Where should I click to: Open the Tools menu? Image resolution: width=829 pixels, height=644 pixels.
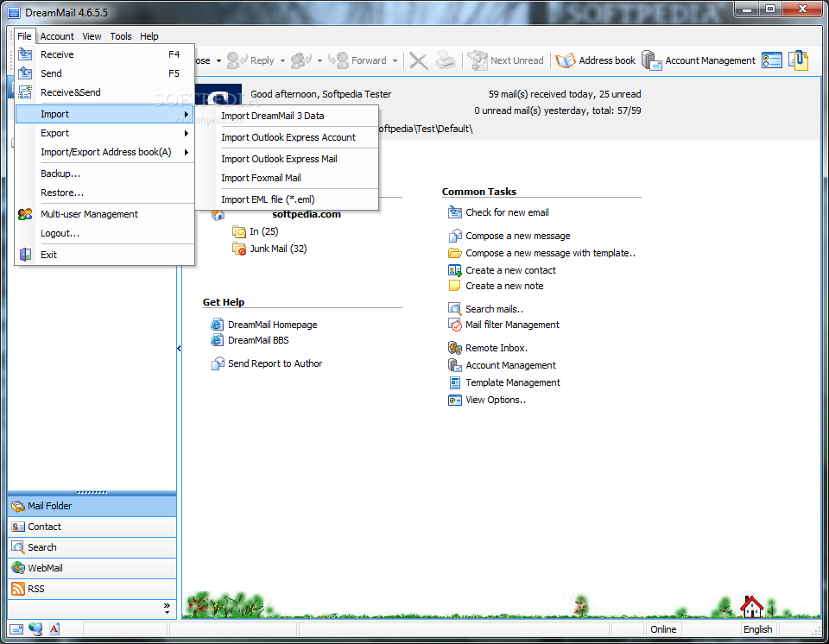pyautogui.click(x=121, y=36)
